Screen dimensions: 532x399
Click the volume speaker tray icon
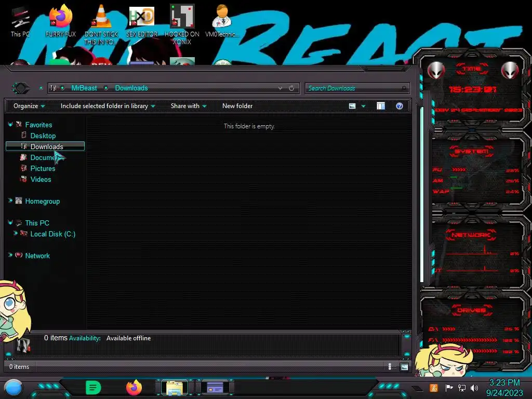click(x=474, y=388)
